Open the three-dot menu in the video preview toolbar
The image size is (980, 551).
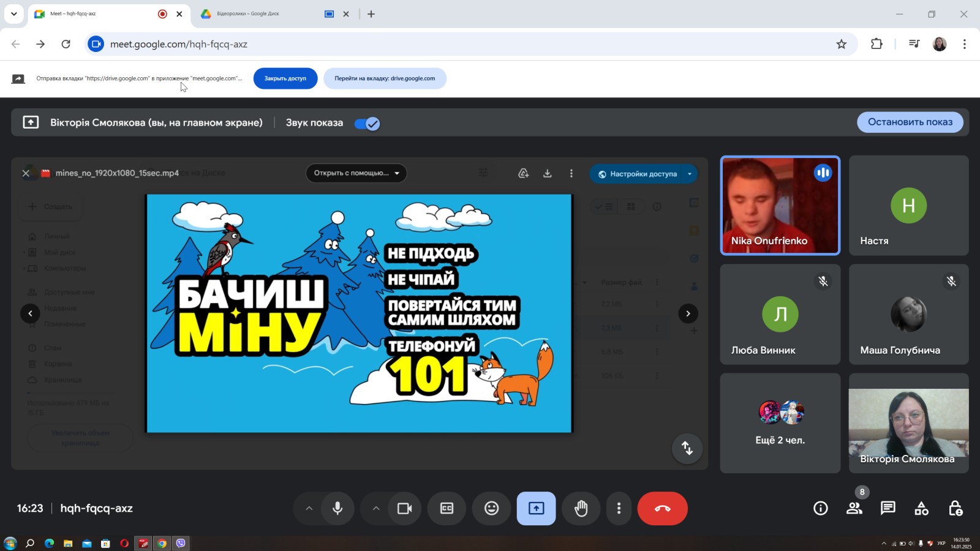click(571, 173)
